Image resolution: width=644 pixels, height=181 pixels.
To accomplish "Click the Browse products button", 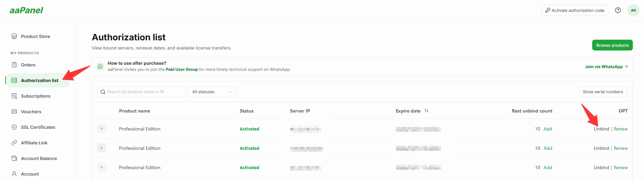I will pyautogui.click(x=612, y=45).
